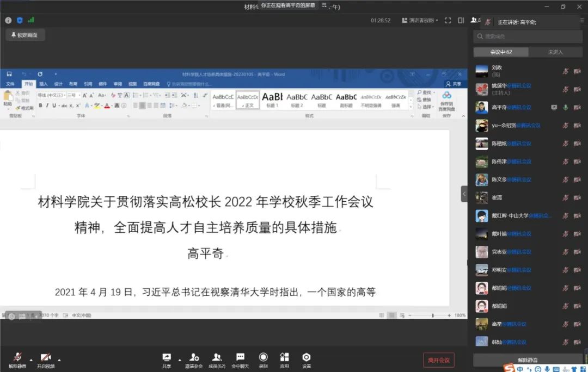Expand audio options arrow beside 解除静音
This screenshot has height=372, width=588.
pyautogui.click(x=31, y=359)
